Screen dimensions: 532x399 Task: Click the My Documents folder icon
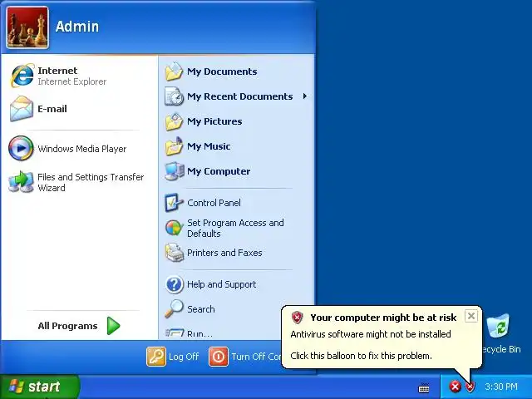[174, 71]
